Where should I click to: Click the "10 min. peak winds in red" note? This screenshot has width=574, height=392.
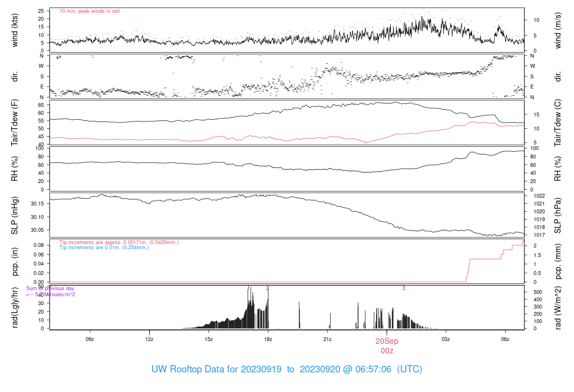[x=89, y=11]
